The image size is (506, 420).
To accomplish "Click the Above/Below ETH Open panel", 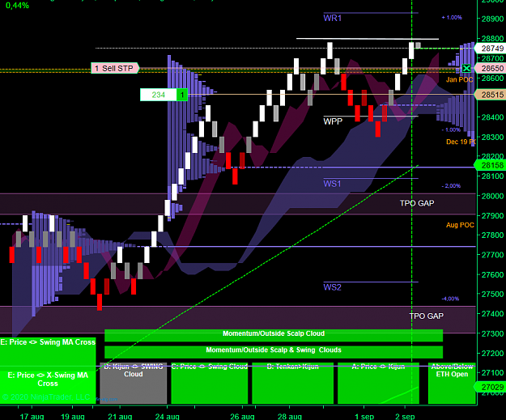I will pyautogui.click(x=452, y=383).
